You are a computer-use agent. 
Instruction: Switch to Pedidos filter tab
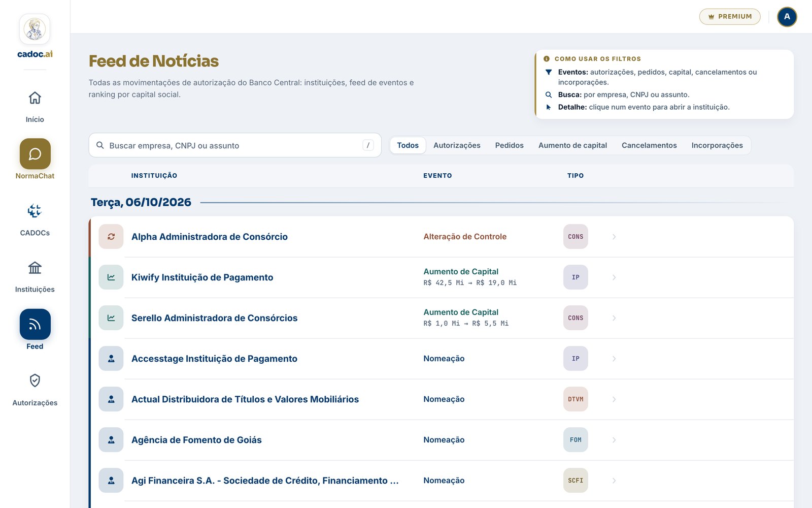(x=509, y=145)
